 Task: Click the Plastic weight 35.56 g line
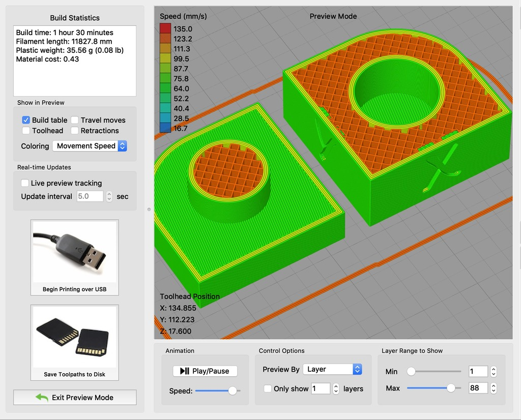(70, 50)
